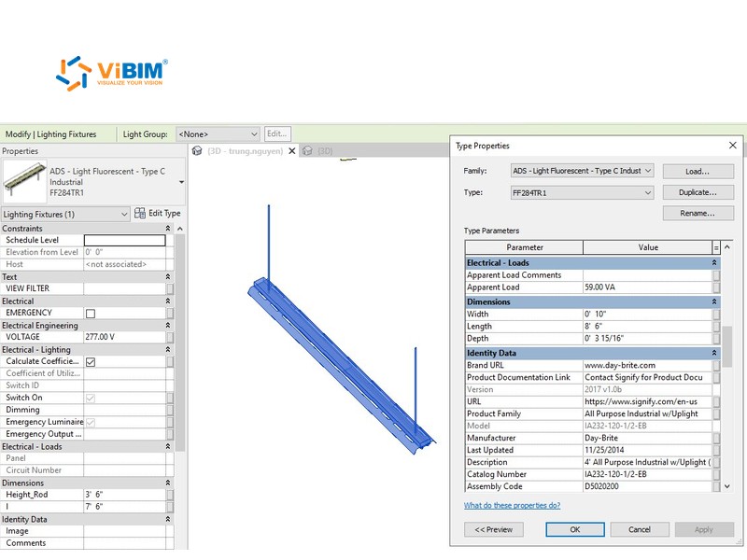The image size is (747, 560).
Task: Collapse Dimensions group in Type Parameters
Action: click(x=714, y=301)
